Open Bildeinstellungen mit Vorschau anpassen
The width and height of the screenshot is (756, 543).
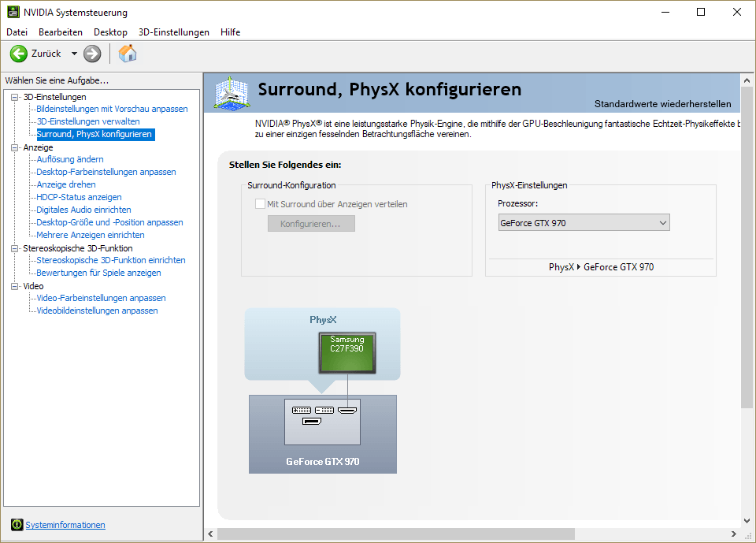[x=112, y=109]
